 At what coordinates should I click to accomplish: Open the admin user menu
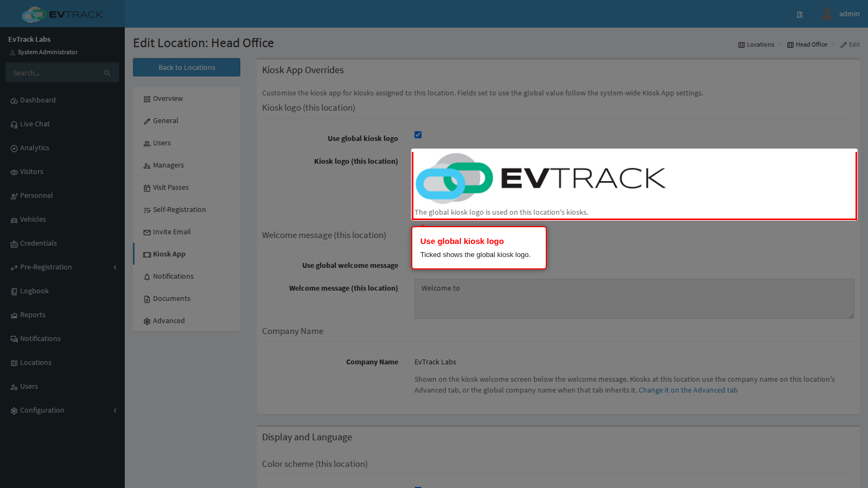tap(840, 14)
